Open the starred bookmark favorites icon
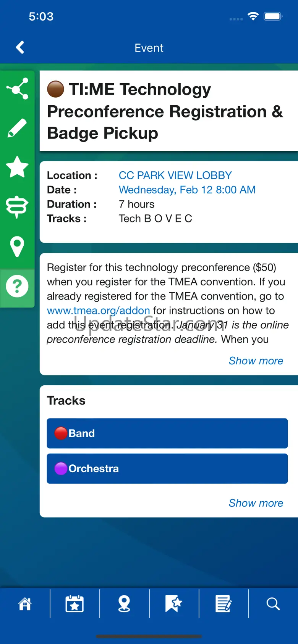 [x=174, y=604]
